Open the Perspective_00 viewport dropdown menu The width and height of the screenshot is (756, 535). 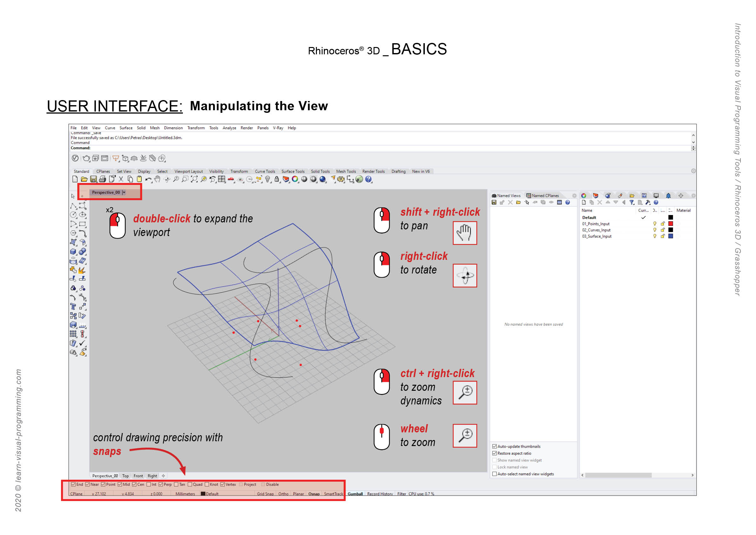pos(124,193)
